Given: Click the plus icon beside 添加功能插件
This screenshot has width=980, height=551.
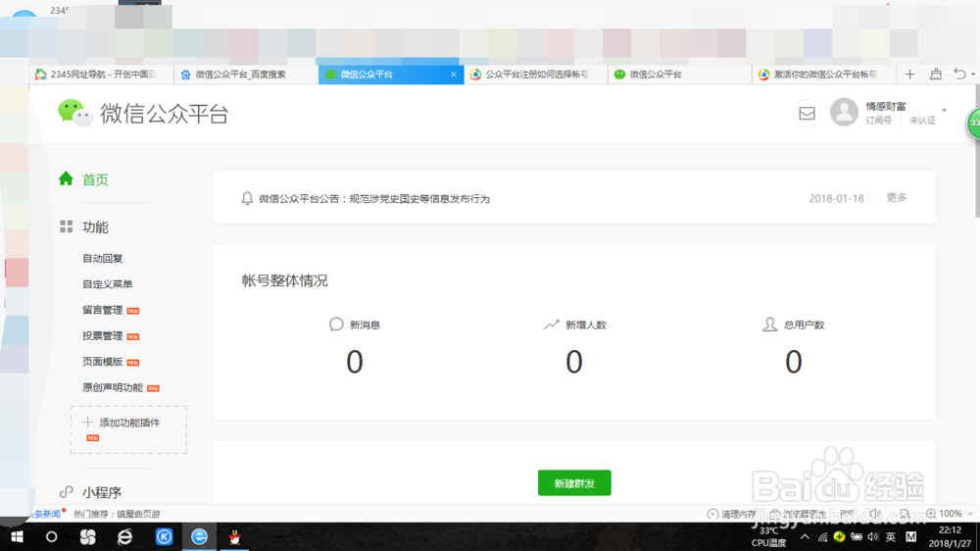Looking at the screenshot, I should 87,423.
